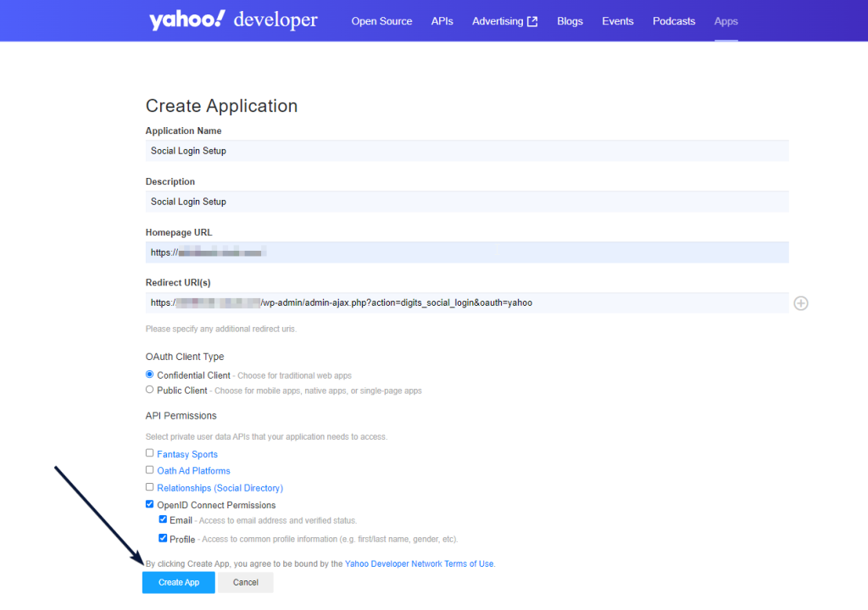This screenshot has height=610, width=868.
Task: Tick the Oath Ad Platforms checkbox
Action: click(x=150, y=469)
